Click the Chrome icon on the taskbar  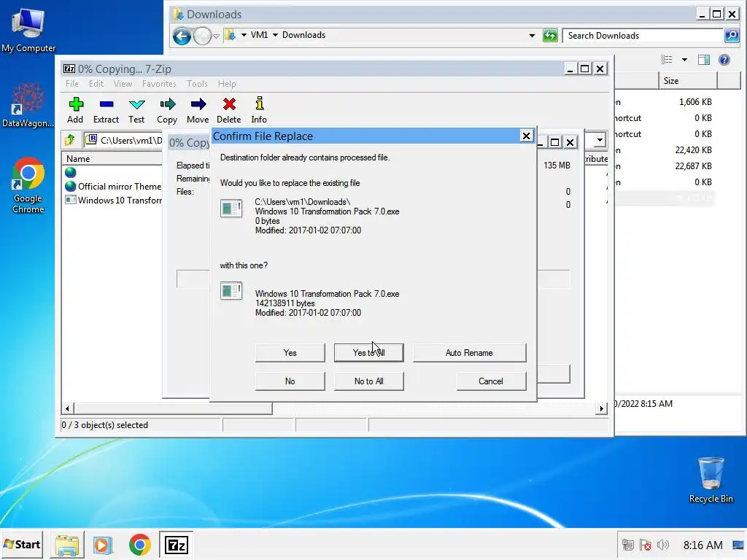(139, 545)
